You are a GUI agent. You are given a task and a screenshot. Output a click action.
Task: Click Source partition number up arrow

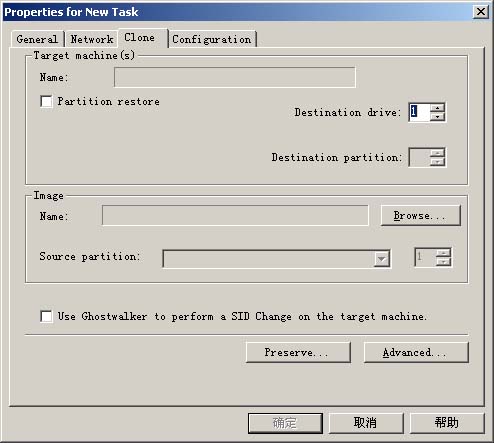coord(443,253)
